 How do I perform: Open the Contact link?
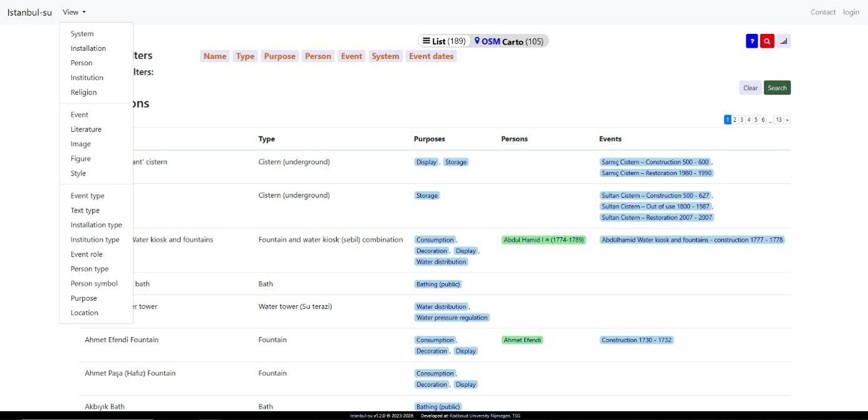coord(823,12)
